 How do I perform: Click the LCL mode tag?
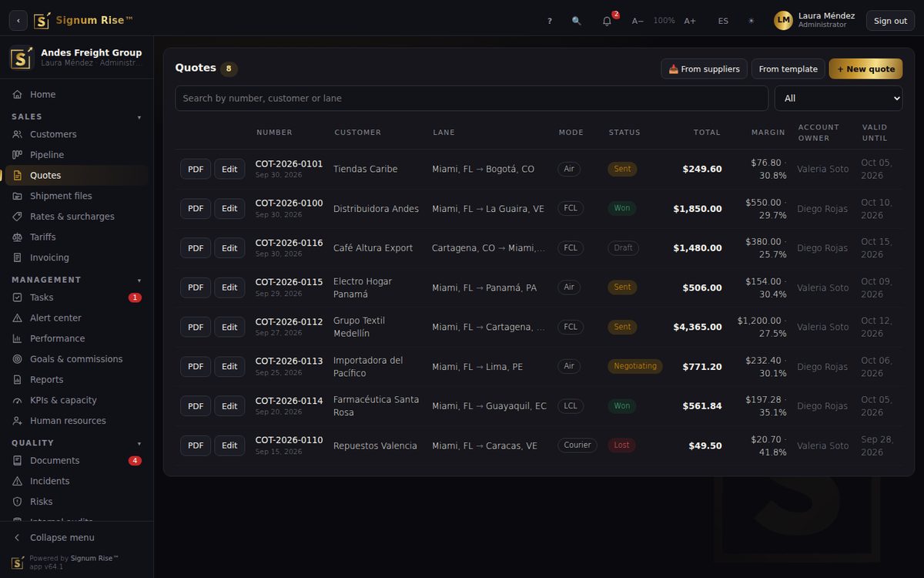coord(571,406)
